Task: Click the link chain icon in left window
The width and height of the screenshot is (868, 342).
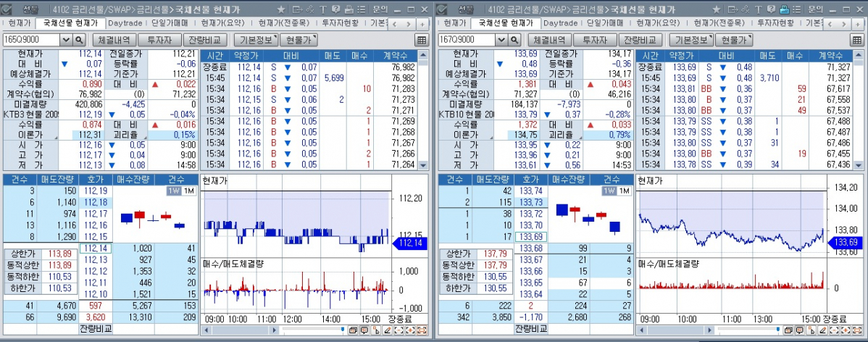Action: click(311, 9)
